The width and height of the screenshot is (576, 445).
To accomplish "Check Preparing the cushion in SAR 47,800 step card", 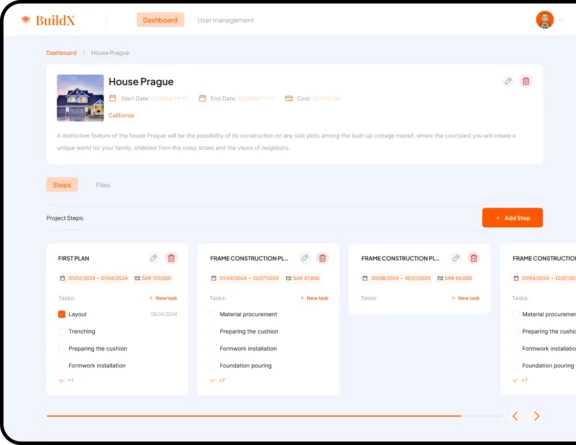I will (x=213, y=331).
